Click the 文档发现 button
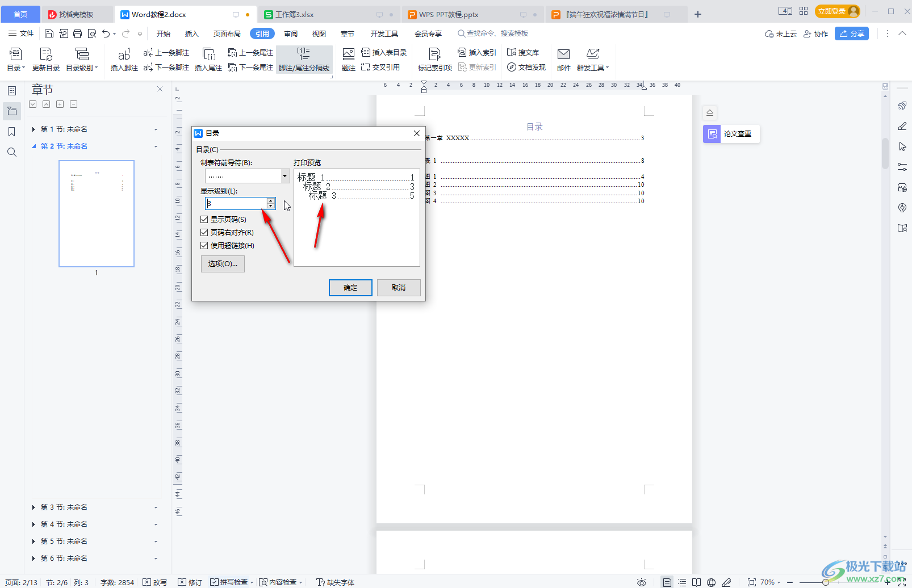The height and width of the screenshot is (588, 912). (526, 68)
